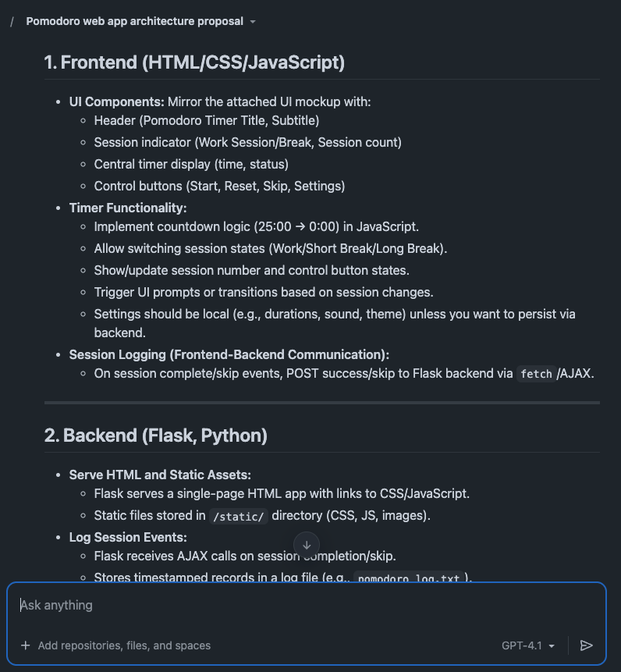The image size is (621, 672).
Task: Click the "Log Session Events:" bullet label
Action: [x=128, y=537]
